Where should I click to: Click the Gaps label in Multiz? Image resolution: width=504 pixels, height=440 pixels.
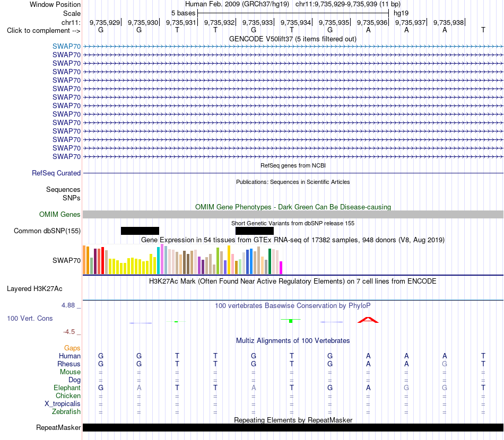[x=72, y=348]
